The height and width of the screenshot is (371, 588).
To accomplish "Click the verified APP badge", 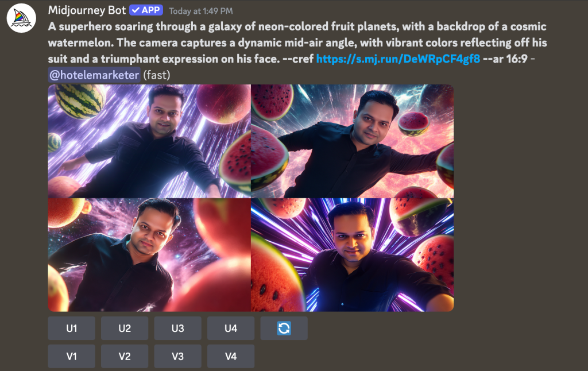I will [146, 10].
